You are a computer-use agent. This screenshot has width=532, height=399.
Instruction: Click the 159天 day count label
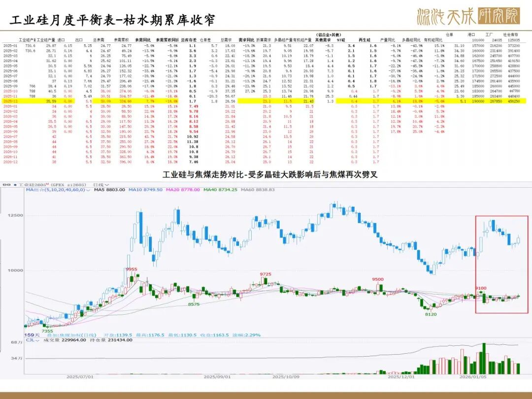click(x=32, y=335)
